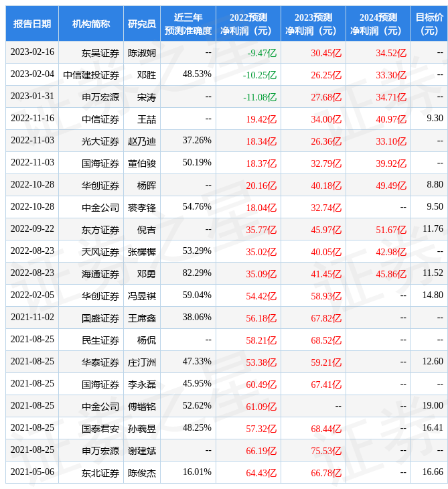448x489 pixels.
Task: Select analyst 陈淑娴 in the table
Action: (x=141, y=52)
